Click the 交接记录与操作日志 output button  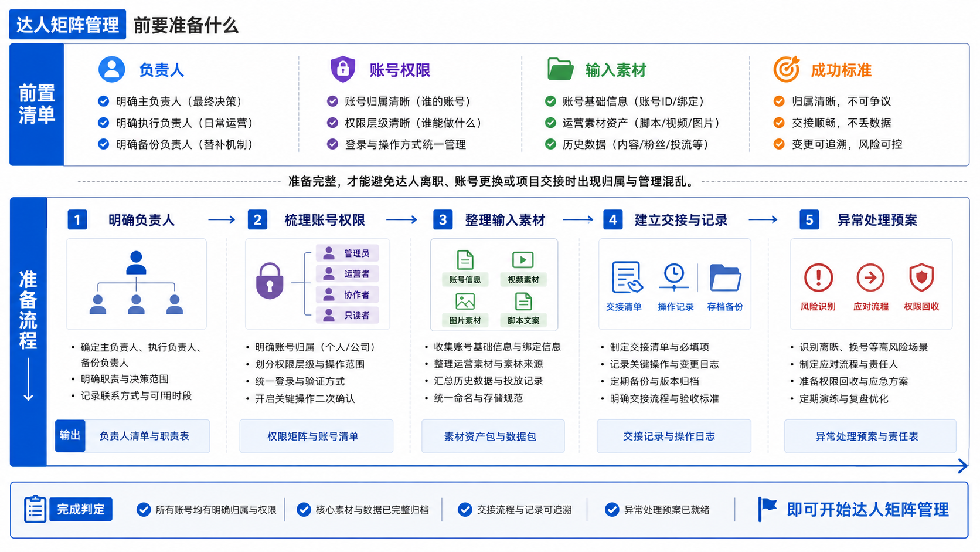coord(673,436)
